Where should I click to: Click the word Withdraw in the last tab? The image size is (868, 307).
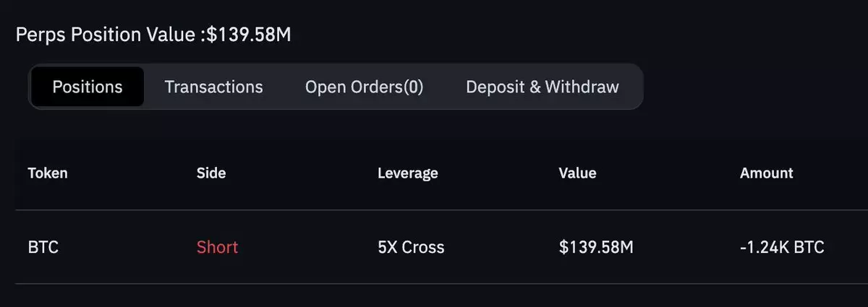pyautogui.click(x=582, y=87)
